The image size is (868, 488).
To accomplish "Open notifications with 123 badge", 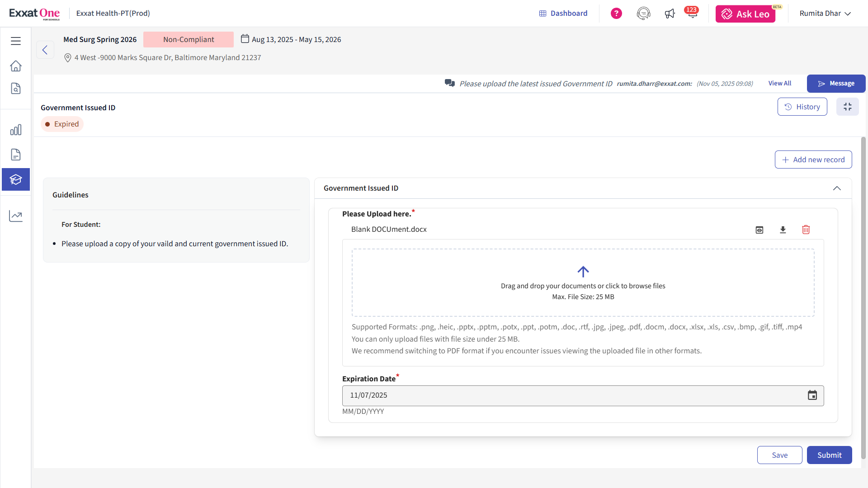I will (x=692, y=14).
